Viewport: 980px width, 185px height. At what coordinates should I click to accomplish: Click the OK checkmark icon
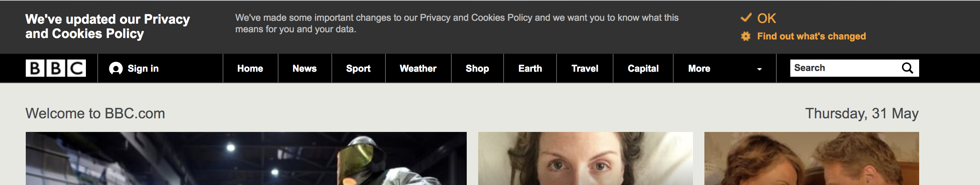point(746,18)
